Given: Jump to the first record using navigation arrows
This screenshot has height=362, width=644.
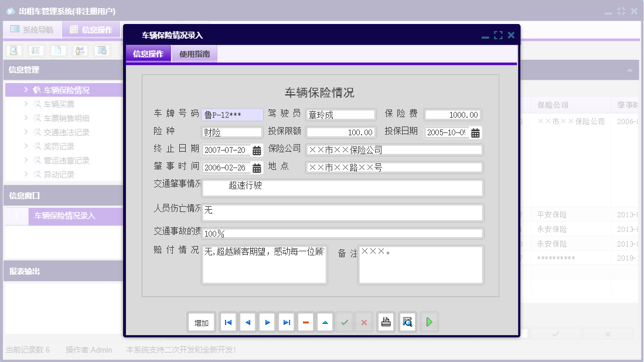Looking at the screenshot, I should [x=228, y=322].
